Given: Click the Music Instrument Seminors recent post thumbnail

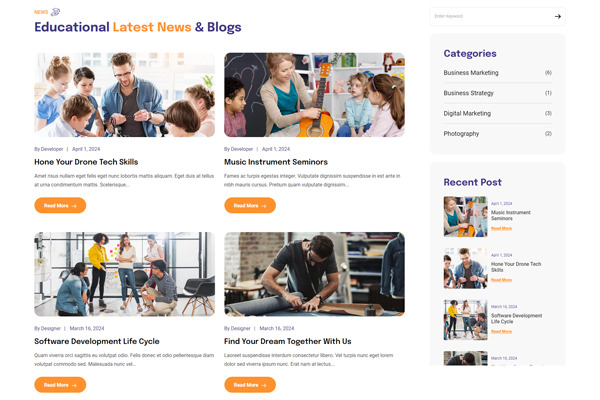Looking at the screenshot, I should pos(465,216).
